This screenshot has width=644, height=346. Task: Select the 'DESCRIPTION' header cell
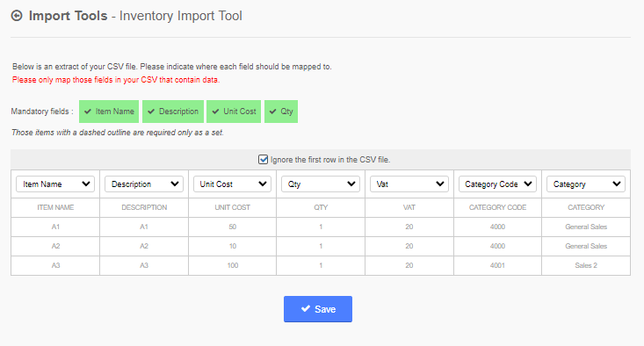point(144,207)
